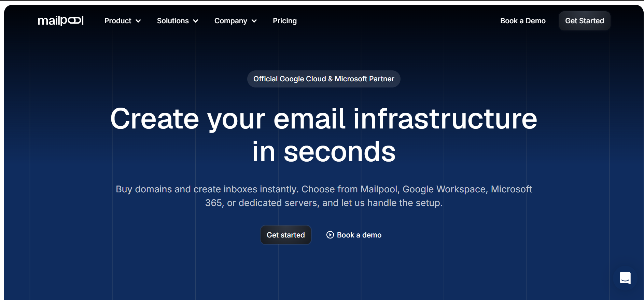This screenshot has width=644, height=300.
Task: Open the Company menu
Action: point(236,21)
